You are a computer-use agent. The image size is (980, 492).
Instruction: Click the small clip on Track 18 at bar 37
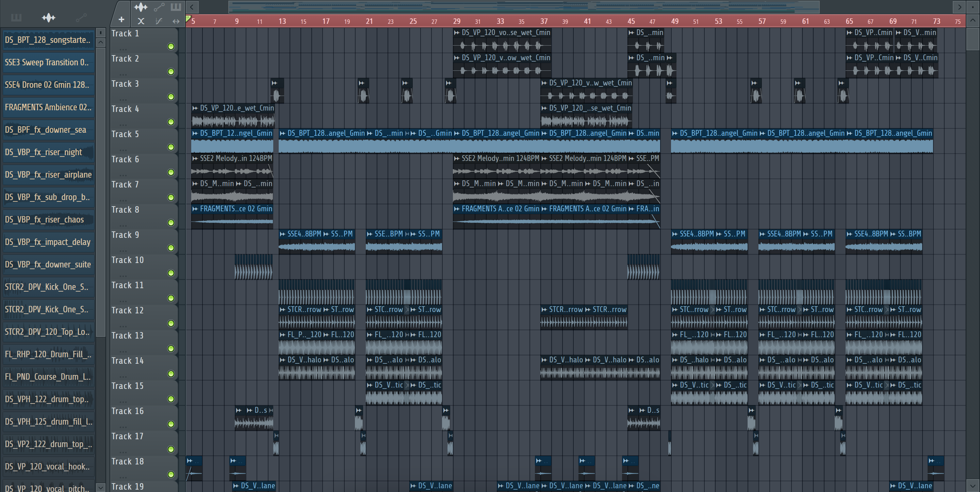pyautogui.click(x=543, y=469)
